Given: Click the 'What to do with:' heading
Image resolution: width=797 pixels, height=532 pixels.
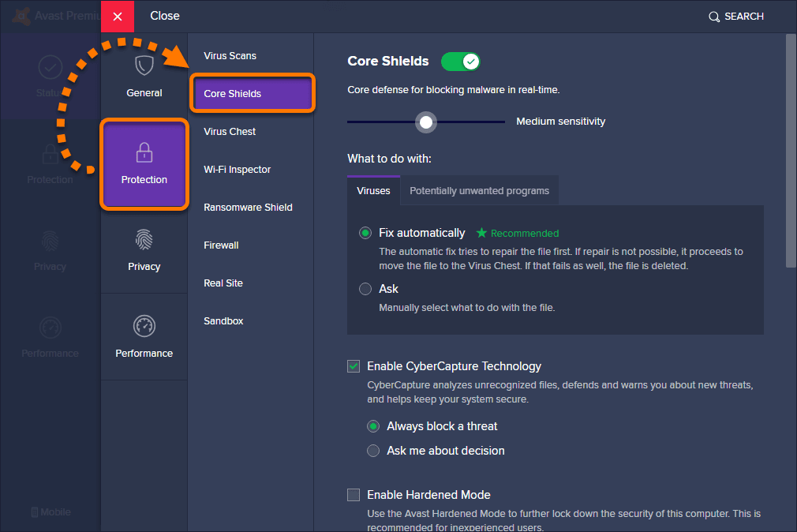Looking at the screenshot, I should coord(389,159).
